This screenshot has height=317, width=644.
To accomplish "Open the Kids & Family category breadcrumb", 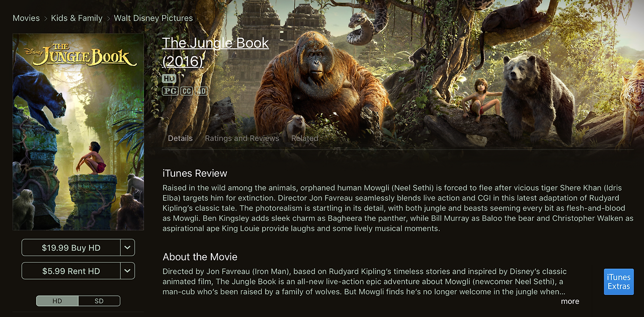I will coord(76,18).
